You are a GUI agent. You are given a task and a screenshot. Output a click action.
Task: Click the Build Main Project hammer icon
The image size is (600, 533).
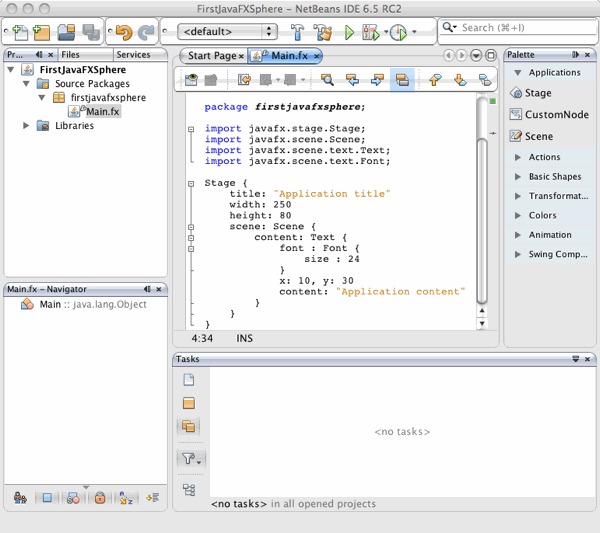297,32
